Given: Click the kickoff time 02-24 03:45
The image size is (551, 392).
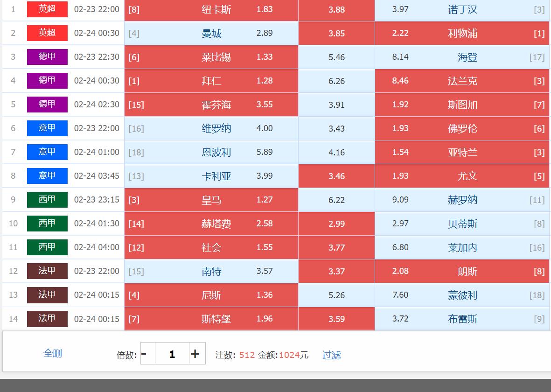Looking at the screenshot, I should pos(97,176).
